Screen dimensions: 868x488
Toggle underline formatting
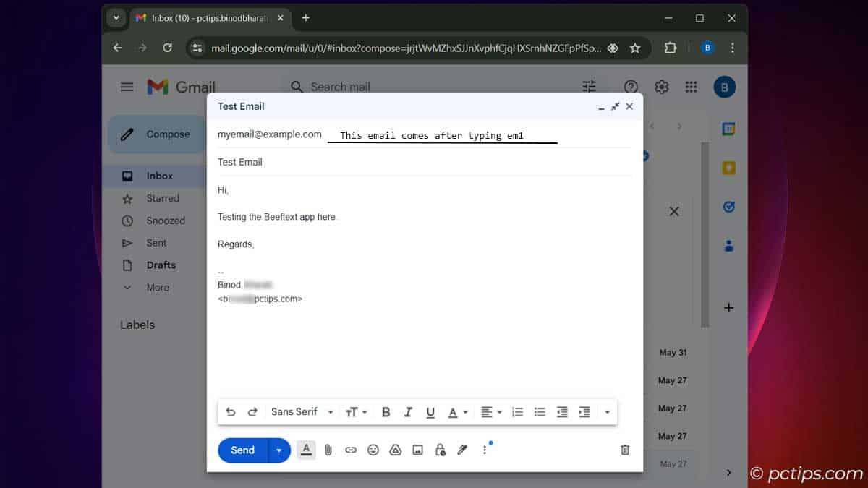[430, 411]
